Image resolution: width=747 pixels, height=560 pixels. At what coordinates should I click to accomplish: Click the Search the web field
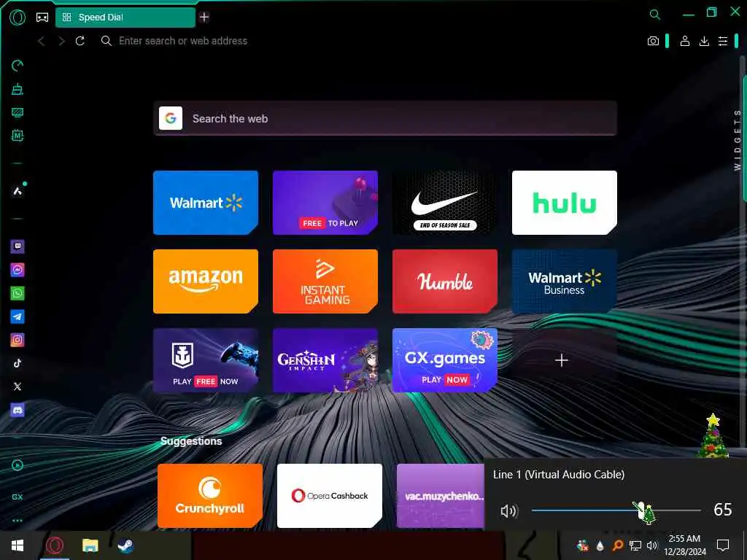click(x=385, y=119)
